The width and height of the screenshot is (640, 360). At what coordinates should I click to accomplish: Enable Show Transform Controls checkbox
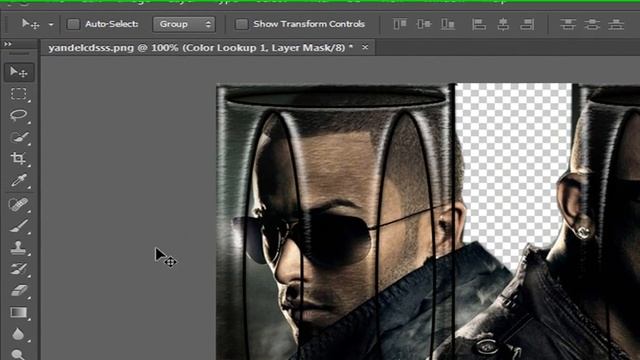pyautogui.click(x=242, y=24)
